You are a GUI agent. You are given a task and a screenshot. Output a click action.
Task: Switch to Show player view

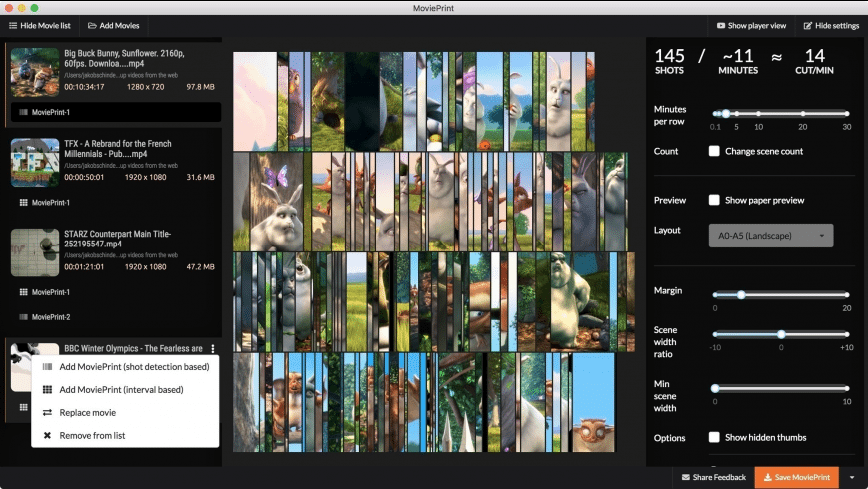(751, 26)
